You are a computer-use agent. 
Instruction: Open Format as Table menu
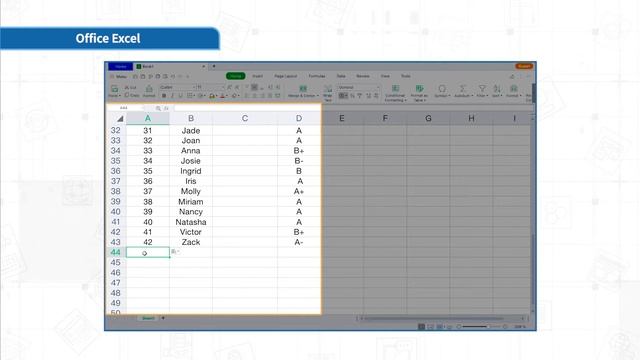click(419, 93)
